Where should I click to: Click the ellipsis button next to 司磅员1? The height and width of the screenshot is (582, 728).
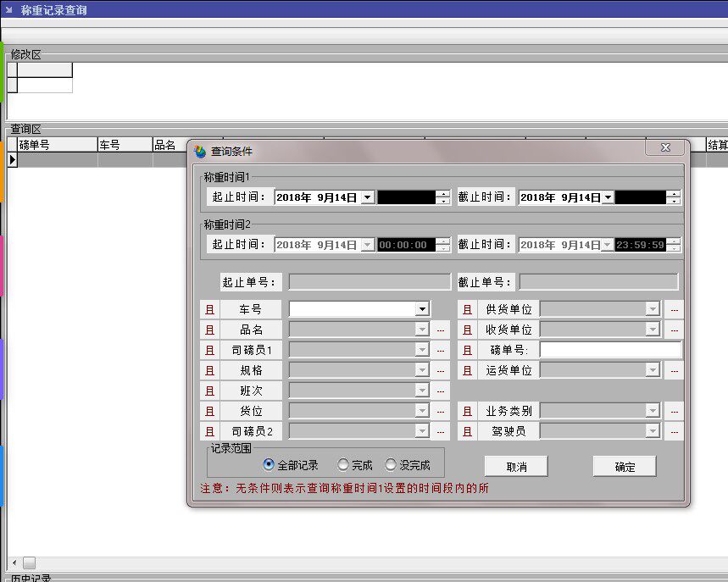441,351
